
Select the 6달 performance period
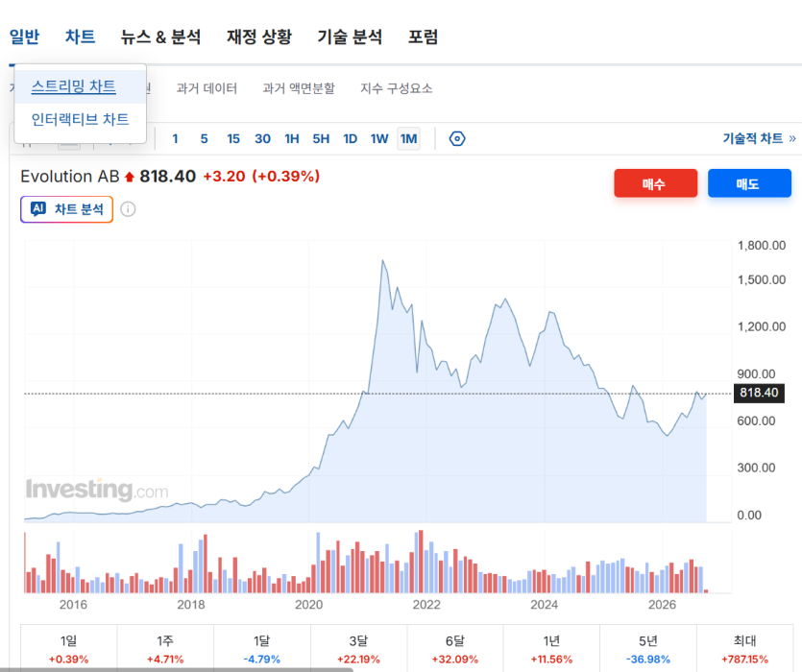(x=455, y=648)
